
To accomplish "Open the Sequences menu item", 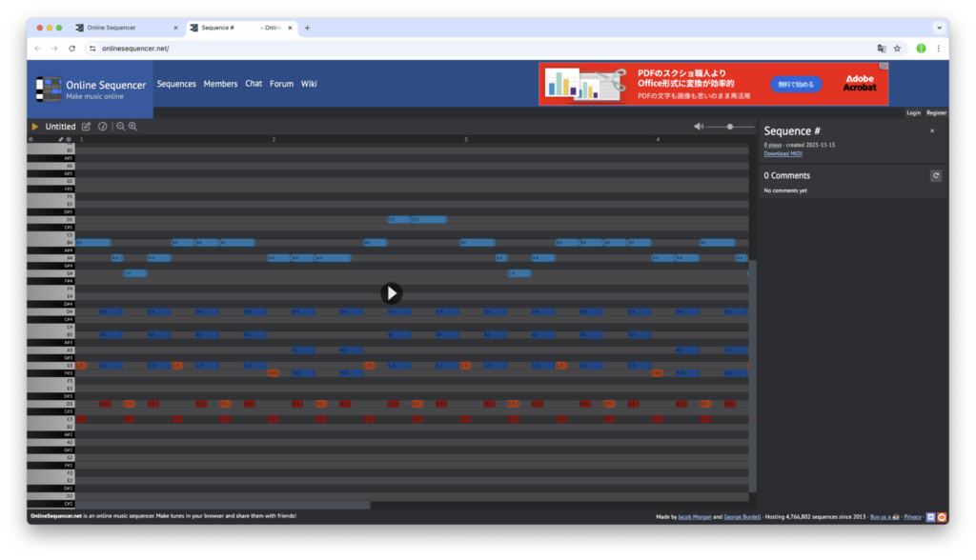I will point(176,84).
